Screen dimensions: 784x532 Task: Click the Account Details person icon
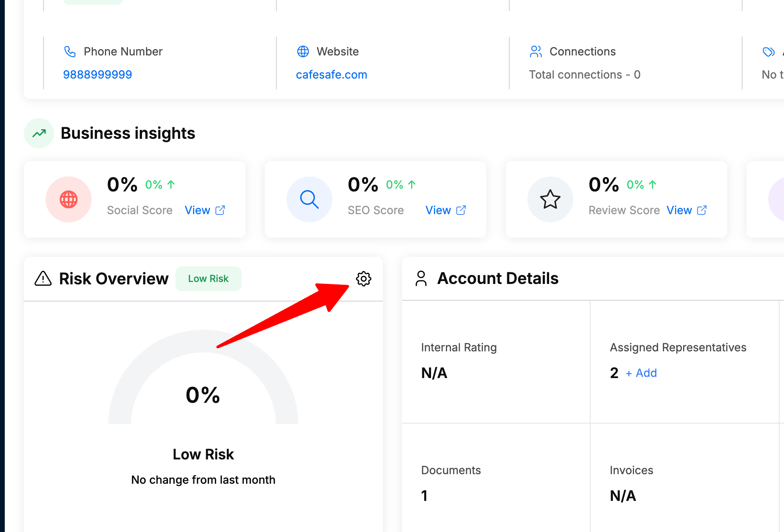click(x=421, y=278)
